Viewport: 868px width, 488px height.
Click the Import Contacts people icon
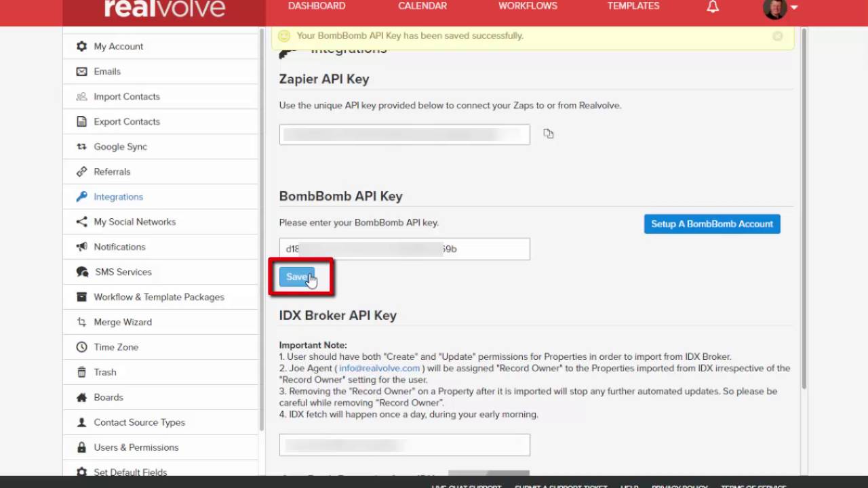click(81, 96)
